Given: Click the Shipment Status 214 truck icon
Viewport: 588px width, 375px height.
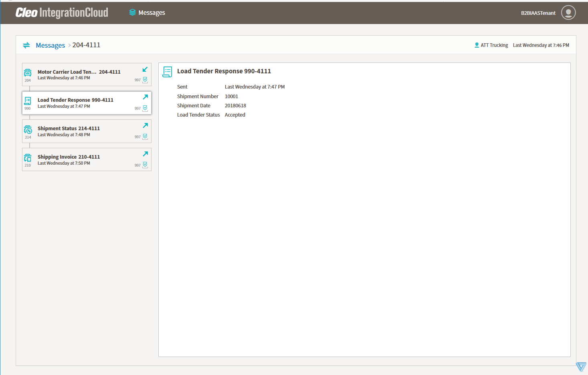Looking at the screenshot, I should point(27,130).
